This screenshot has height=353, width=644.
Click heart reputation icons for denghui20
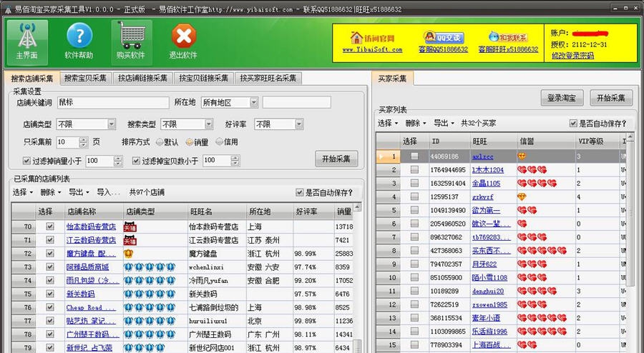point(537,291)
